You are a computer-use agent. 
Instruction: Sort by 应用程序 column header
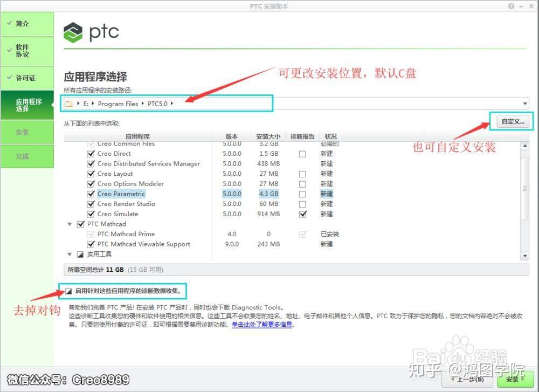(x=138, y=136)
